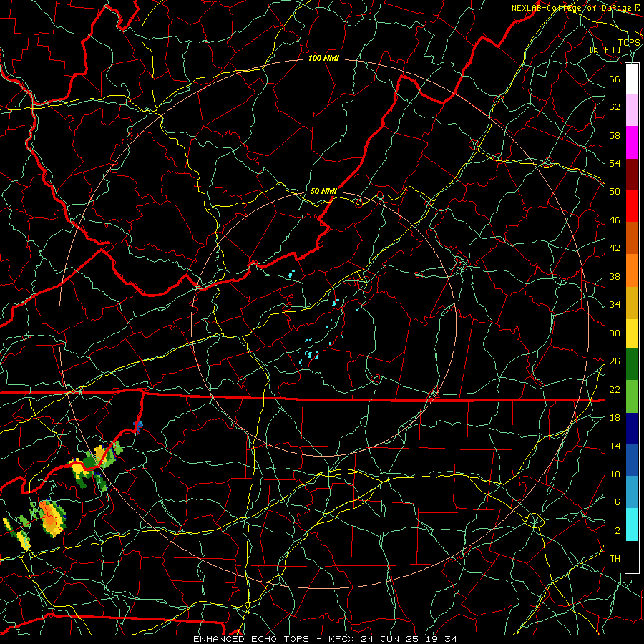Click the dark green 26 kft legend swatch
644x644 pixels.
[632, 364]
